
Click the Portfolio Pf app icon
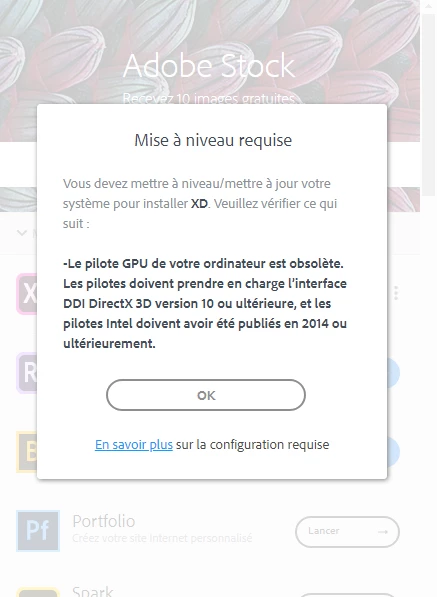click(38, 531)
